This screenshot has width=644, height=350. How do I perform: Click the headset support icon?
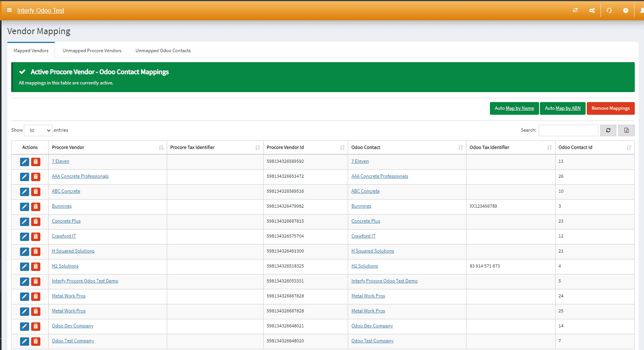coord(609,10)
